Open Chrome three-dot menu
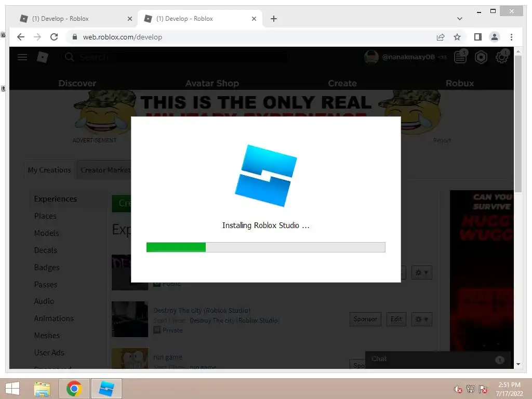The image size is (532, 399). click(x=511, y=37)
